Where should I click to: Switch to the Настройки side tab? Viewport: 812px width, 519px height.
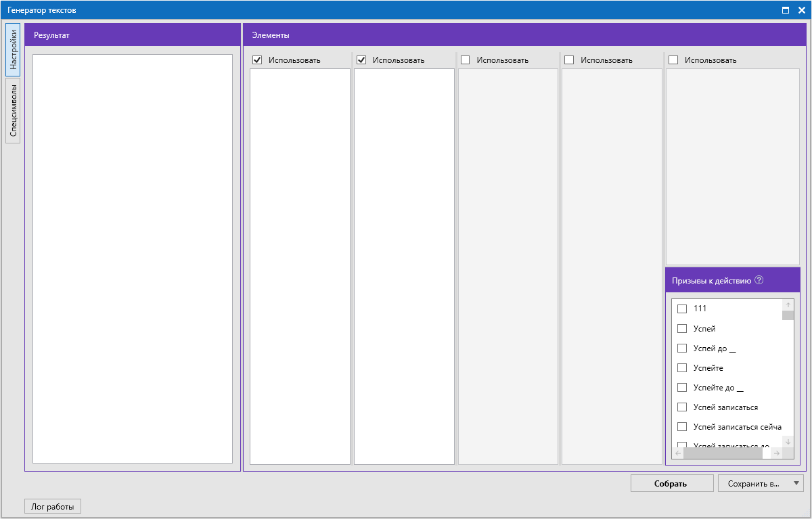(x=13, y=50)
